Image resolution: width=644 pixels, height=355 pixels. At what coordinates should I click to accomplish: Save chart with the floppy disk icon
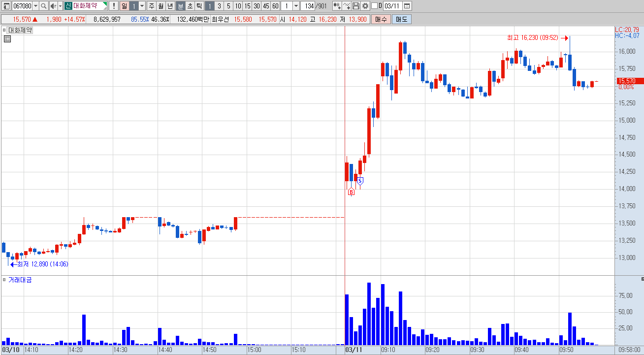[x=356, y=6]
